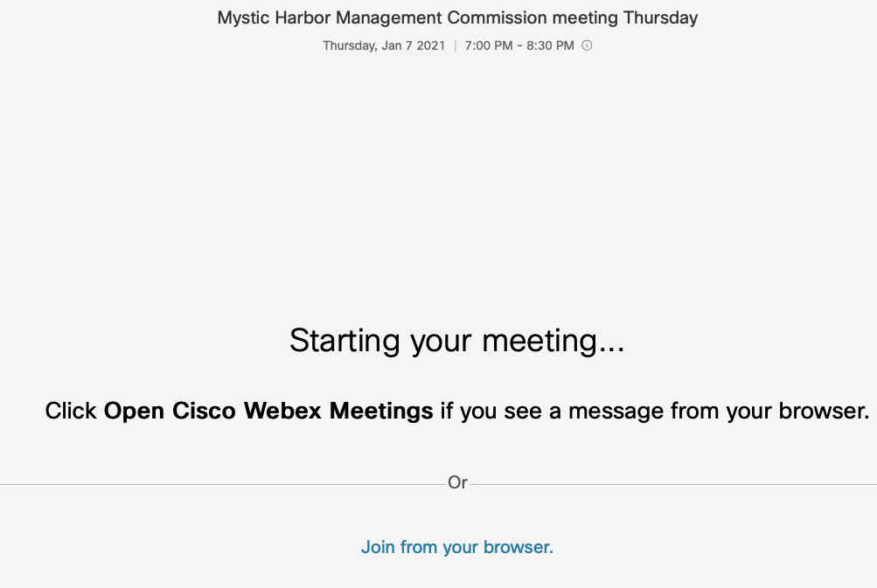This screenshot has height=588, width=877.
Task: Open the "Join from your browser." link
Action: coord(457,548)
